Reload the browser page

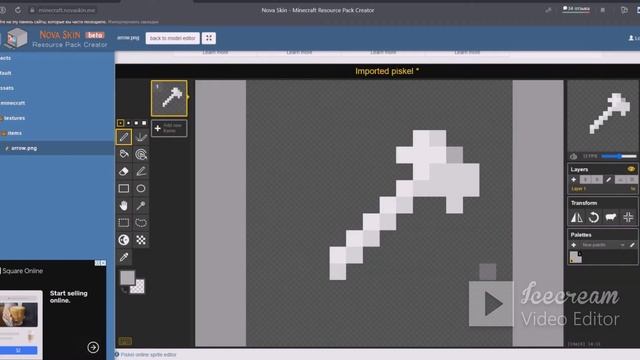(x=18, y=10)
